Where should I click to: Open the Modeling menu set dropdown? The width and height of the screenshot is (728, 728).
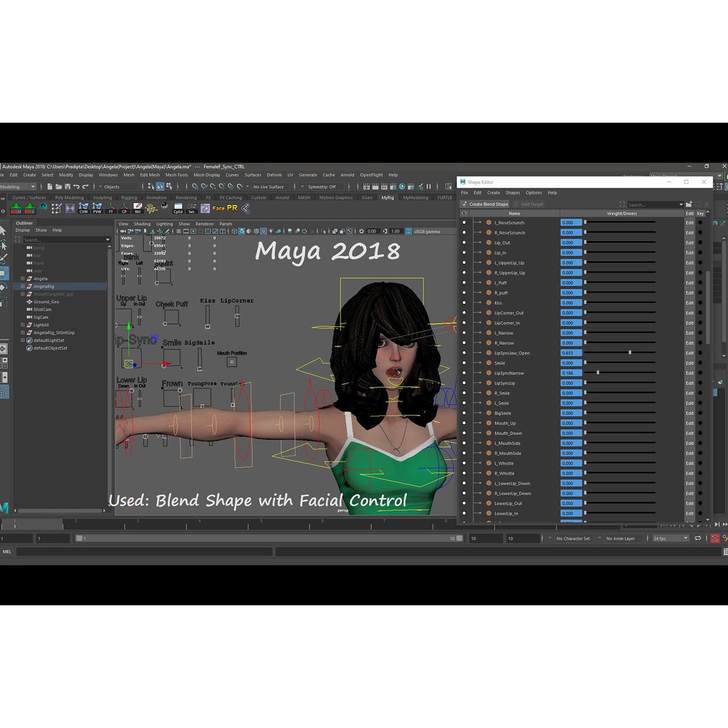(18, 187)
